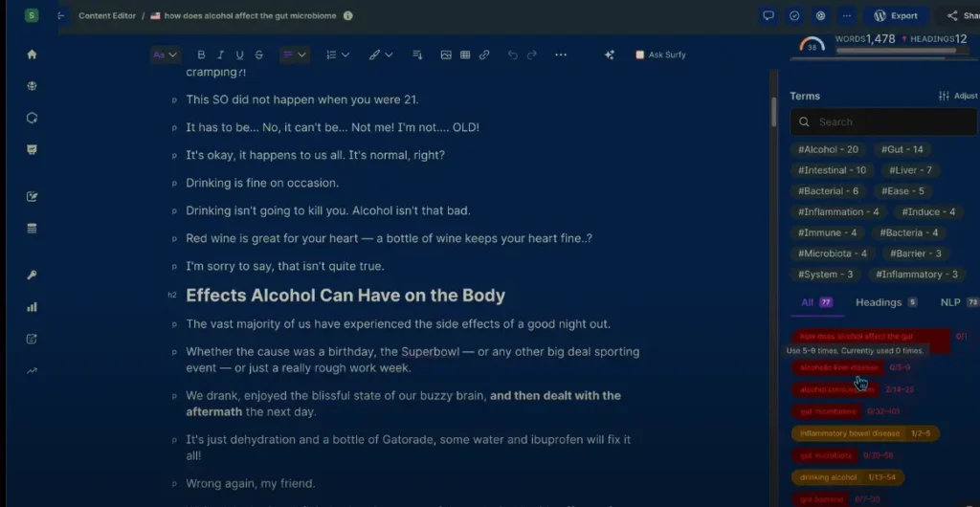Click the checkmark circle icon in the top bar
Viewport: 980px width, 507px height.
click(794, 15)
